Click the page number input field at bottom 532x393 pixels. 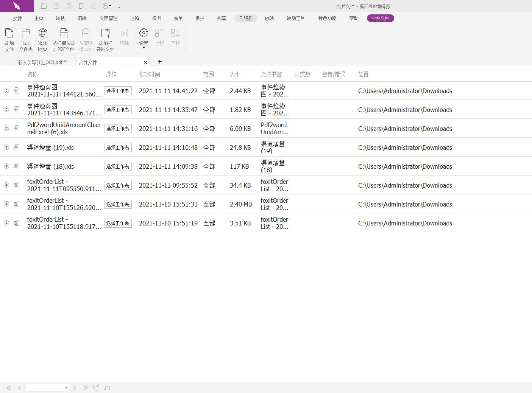[x=45, y=387]
